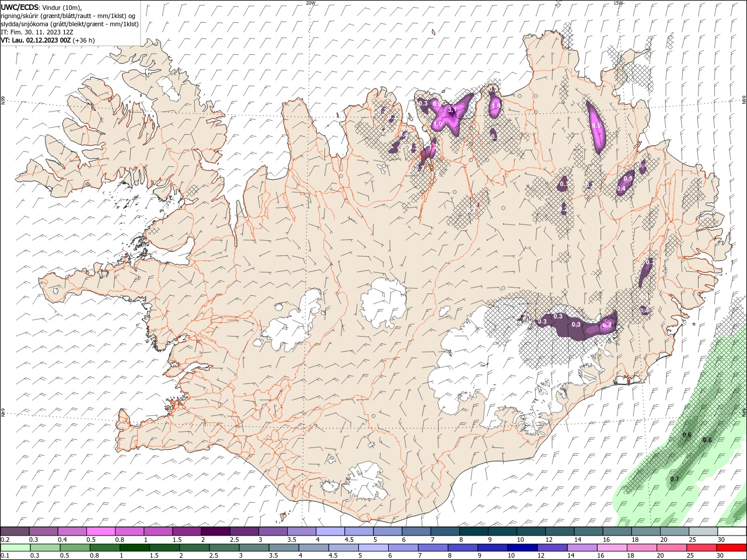Pick the upper legend swatch starting at 14
The height and width of the screenshot is (560, 747).
pyautogui.click(x=589, y=531)
